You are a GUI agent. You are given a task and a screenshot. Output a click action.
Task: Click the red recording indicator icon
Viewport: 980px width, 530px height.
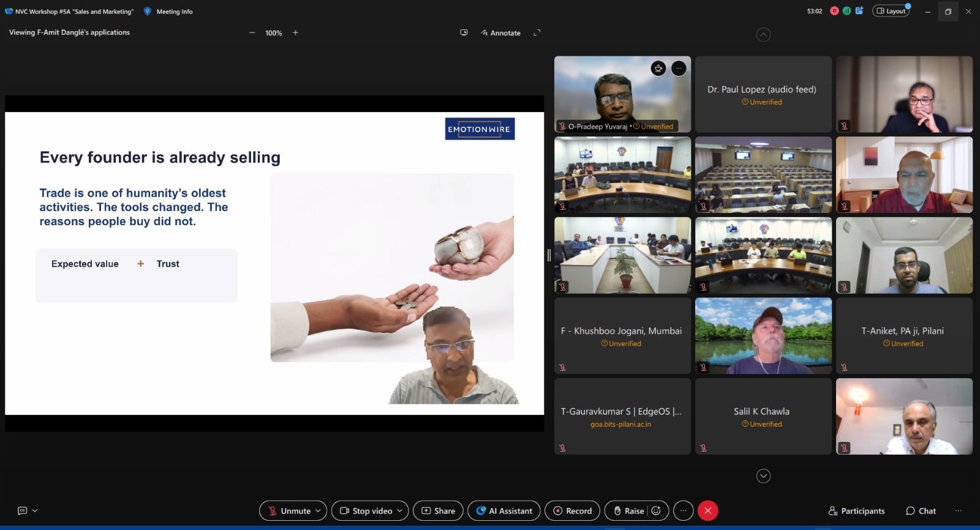[x=834, y=11]
